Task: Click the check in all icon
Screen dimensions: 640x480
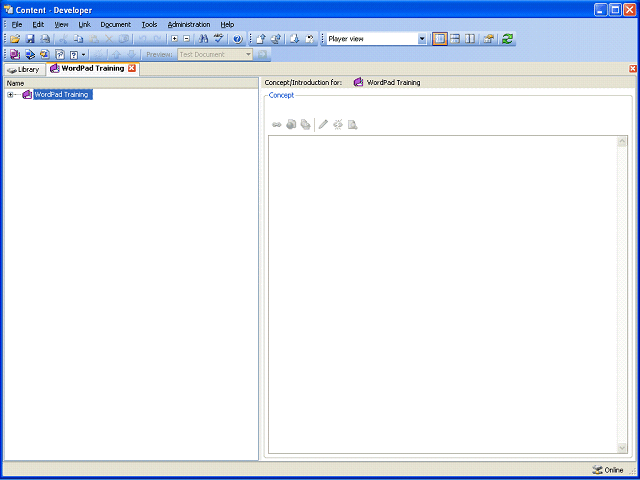Action: tap(276, 39)
